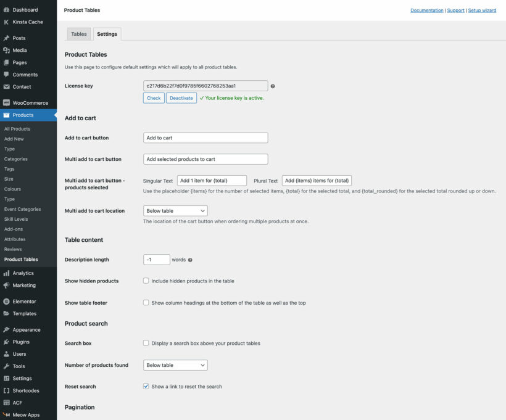Open the Number of products found dropdown
The image size is (506, 420).
point(175,364)
